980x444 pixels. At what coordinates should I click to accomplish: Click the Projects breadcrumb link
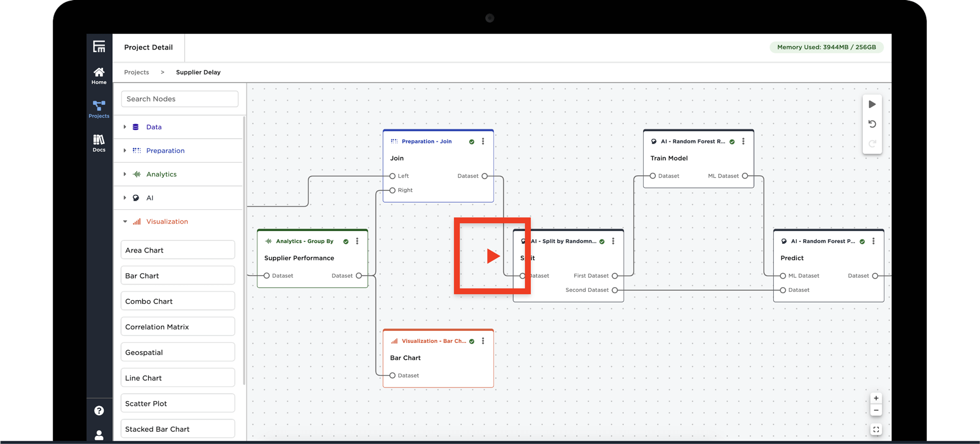click(x=136, y=72)
